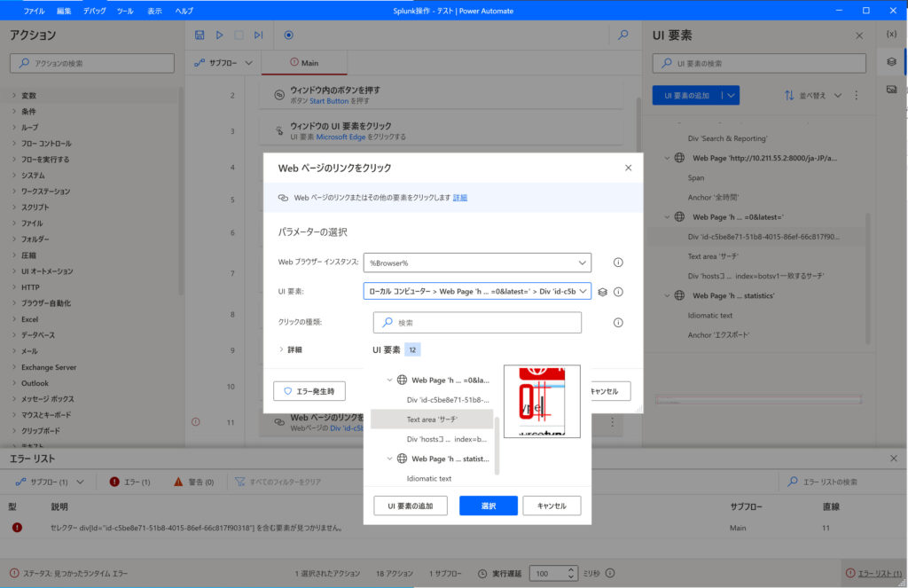Open the サブフロー dropdown in toolbar

coord(223,63)
